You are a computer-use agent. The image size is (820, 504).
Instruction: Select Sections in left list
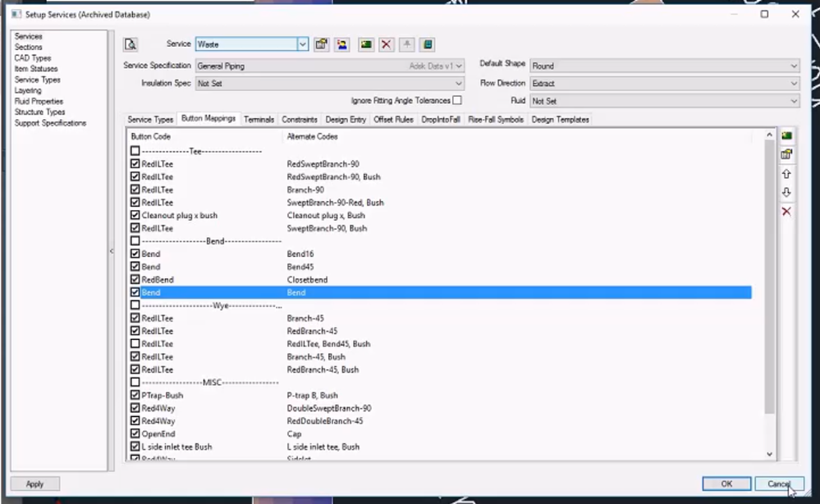point(28,47)
